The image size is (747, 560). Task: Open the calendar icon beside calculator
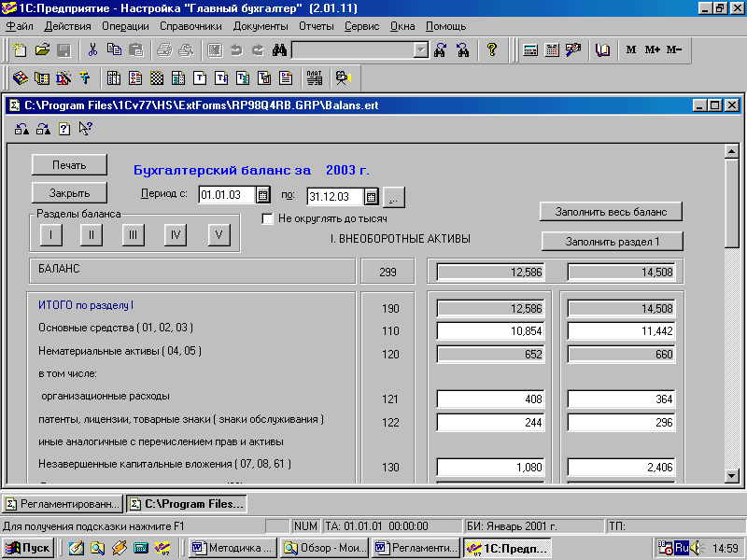(x=552, y=50)
